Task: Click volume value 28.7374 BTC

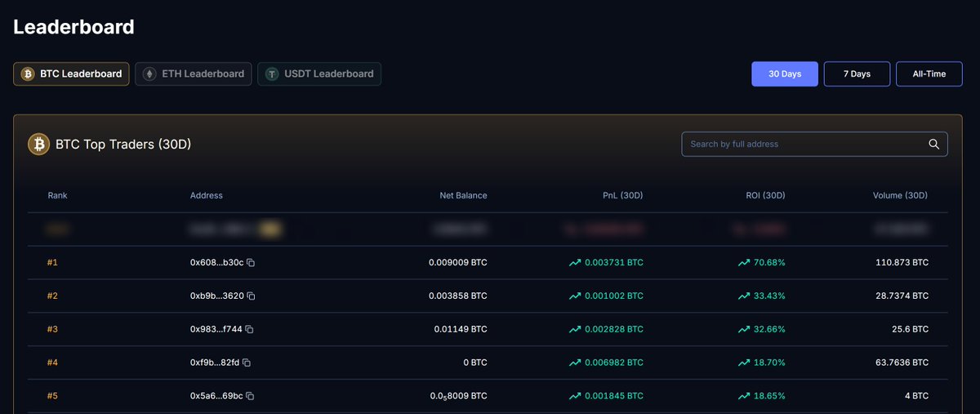Action: click(x=902, y=296)
